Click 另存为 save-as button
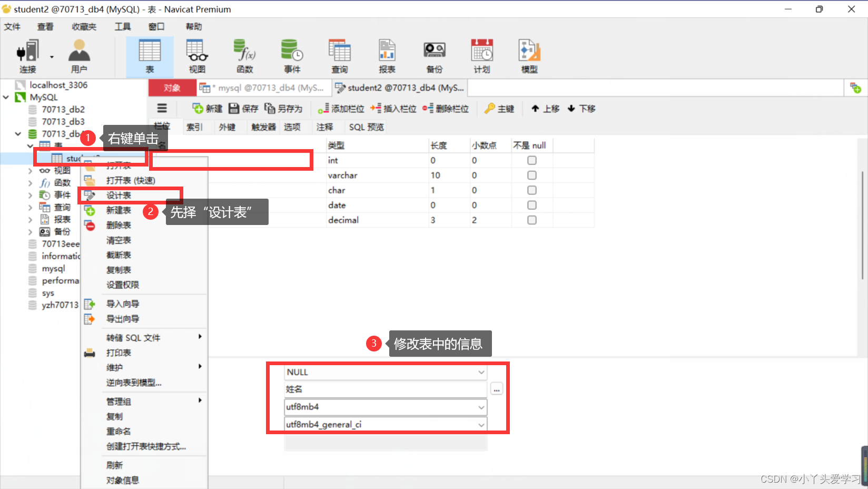 coord(283,109)
